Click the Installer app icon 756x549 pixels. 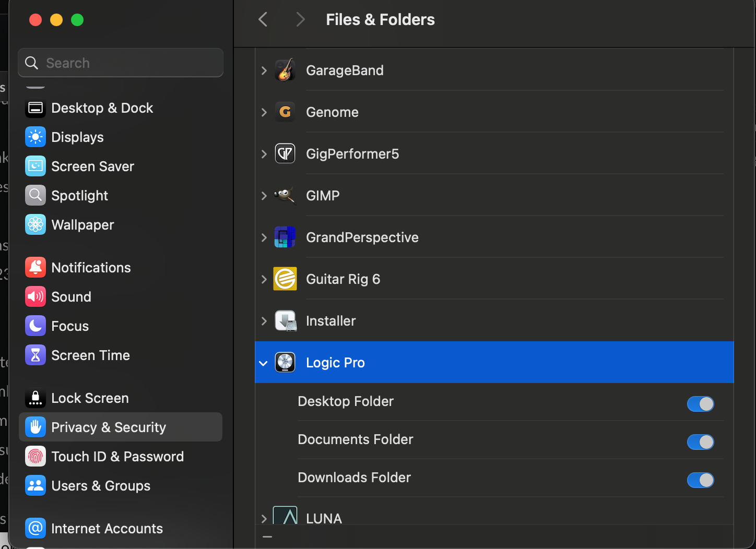pyautogui.click(x=285, y=321)
